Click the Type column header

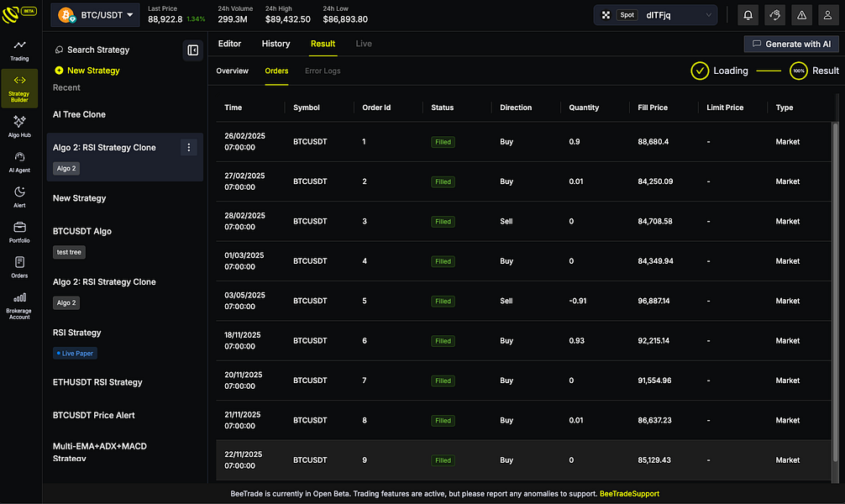click(x=785, y=108)
